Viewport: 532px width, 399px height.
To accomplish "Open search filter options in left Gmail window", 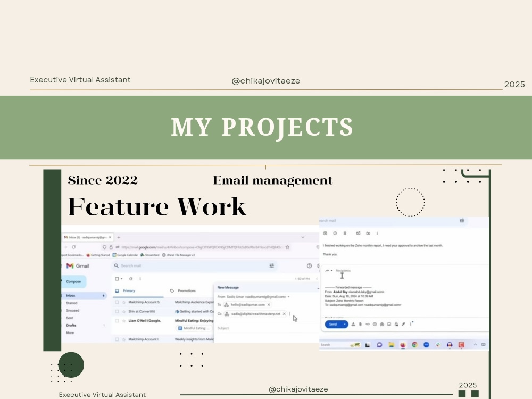I will (x=272, y=265).
